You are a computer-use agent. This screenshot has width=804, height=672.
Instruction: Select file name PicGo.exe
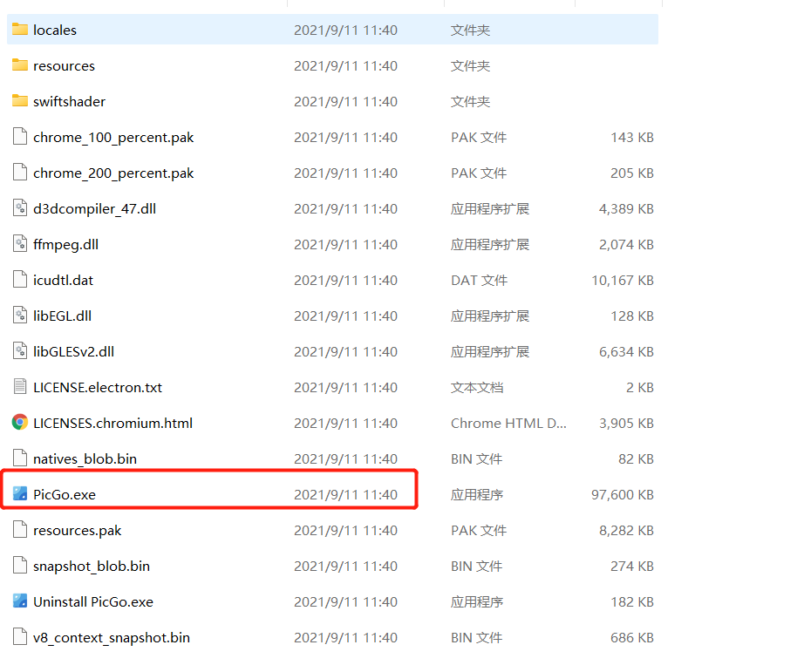[65, 495]
